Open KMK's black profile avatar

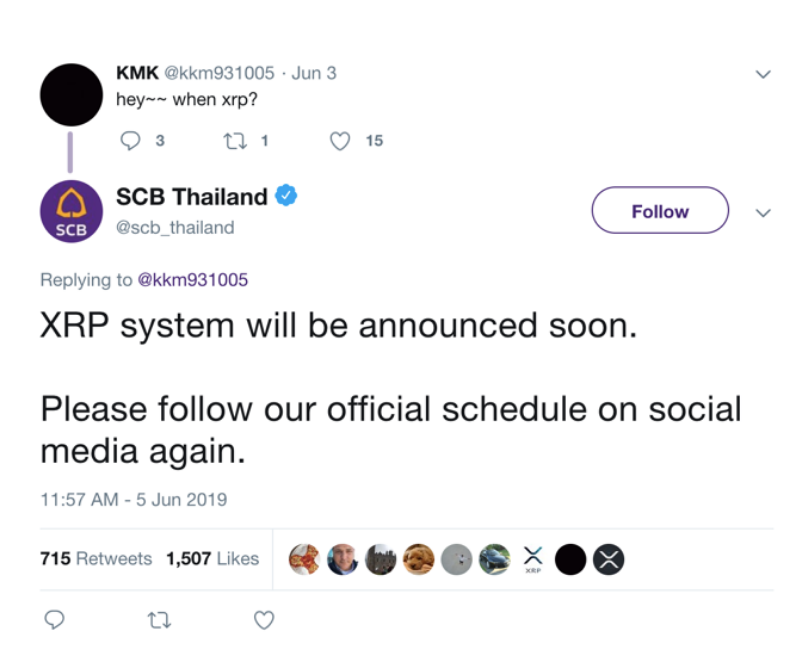[72, 95]
